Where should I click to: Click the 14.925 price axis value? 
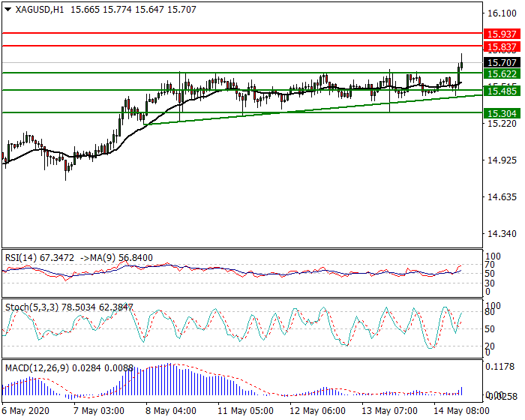tap(502, 160)
